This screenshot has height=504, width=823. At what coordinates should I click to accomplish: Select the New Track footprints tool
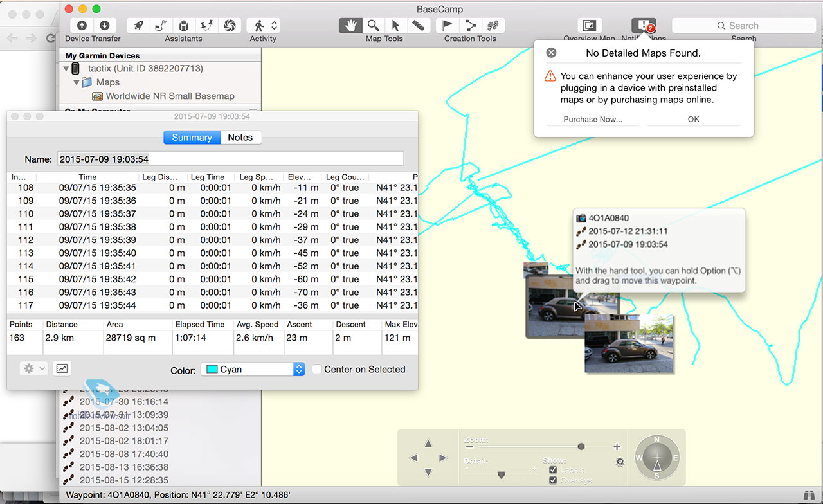pos(493,26)
